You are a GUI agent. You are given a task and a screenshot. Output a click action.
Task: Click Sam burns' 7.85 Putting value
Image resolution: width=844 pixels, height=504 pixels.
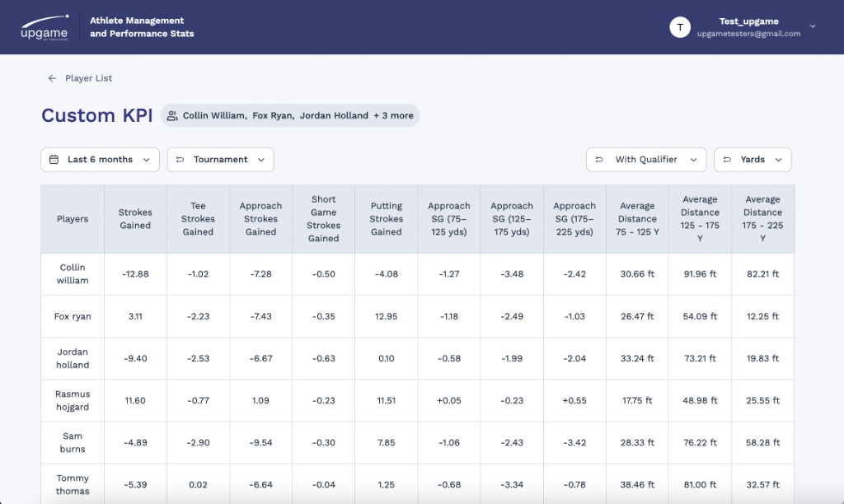tap(387, 443)
